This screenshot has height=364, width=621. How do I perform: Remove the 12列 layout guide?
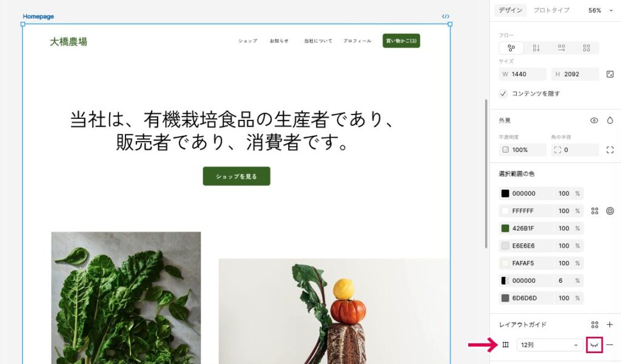[610, 345]
